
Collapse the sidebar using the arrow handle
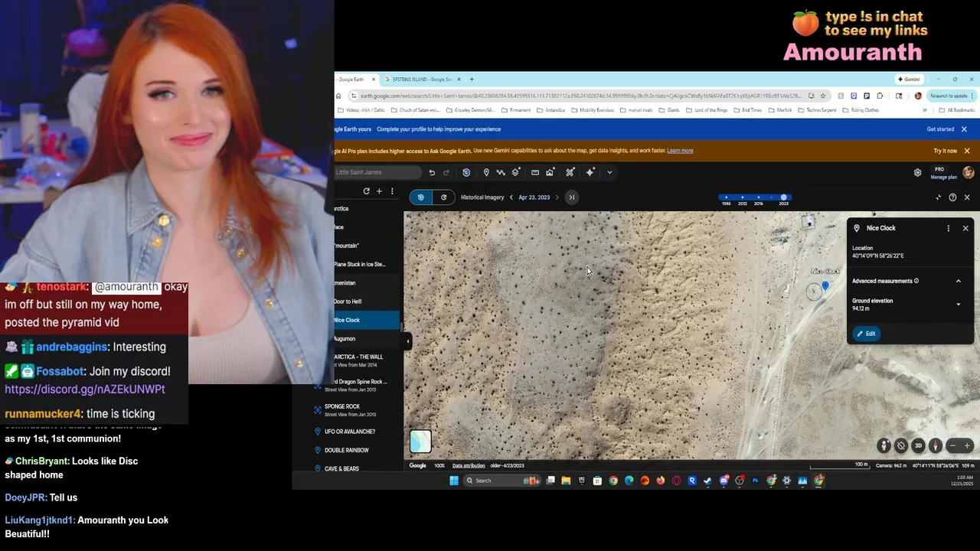(407, 341)
